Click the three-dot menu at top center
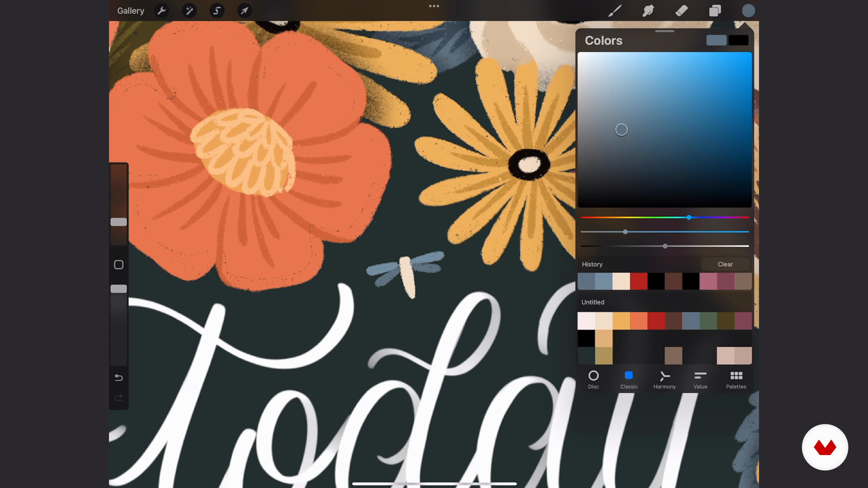The height and width of the screenshot is (488, 868). (x=434, y=6)
